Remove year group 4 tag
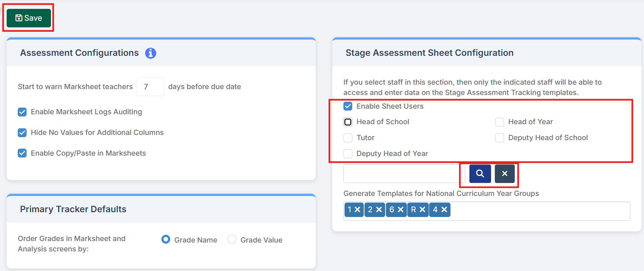 444,210
